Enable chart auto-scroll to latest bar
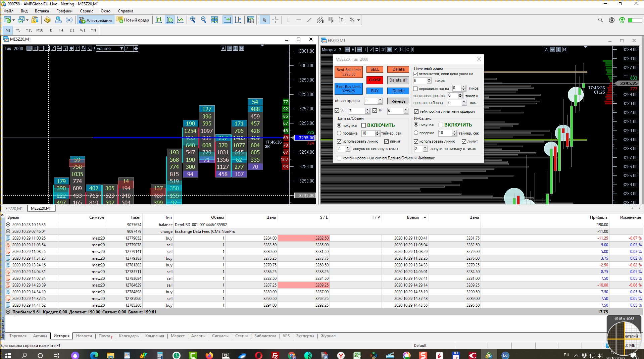This screenshot has width=644, height=359. [228, 20]
